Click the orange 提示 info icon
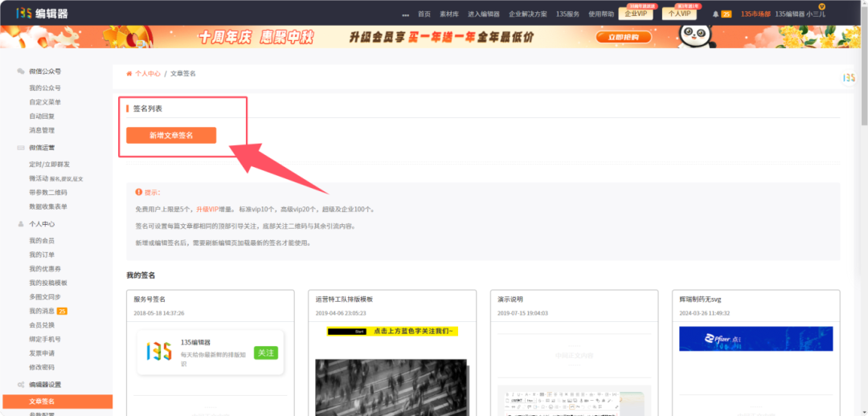868x416 pixels. (139, 192)
